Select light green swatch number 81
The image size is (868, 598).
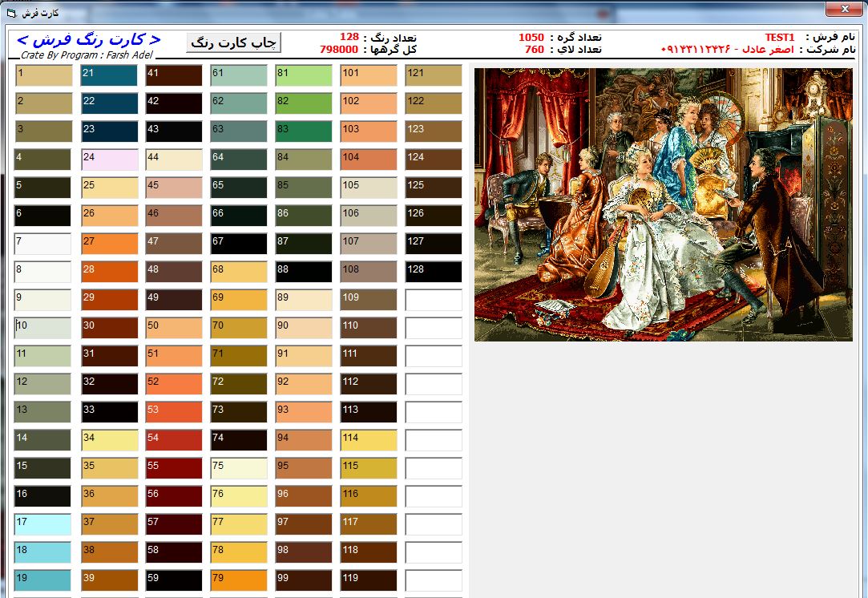click(x=303, y=75)
